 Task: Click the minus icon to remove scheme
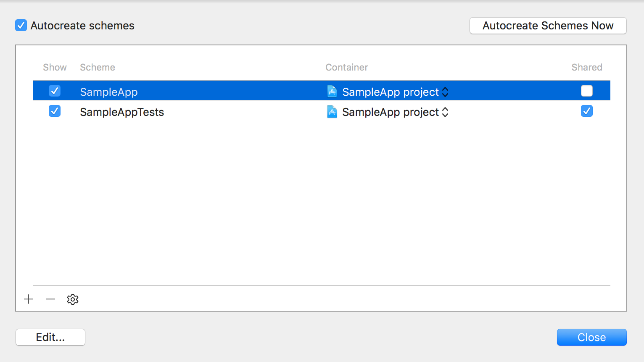point(50,299)
